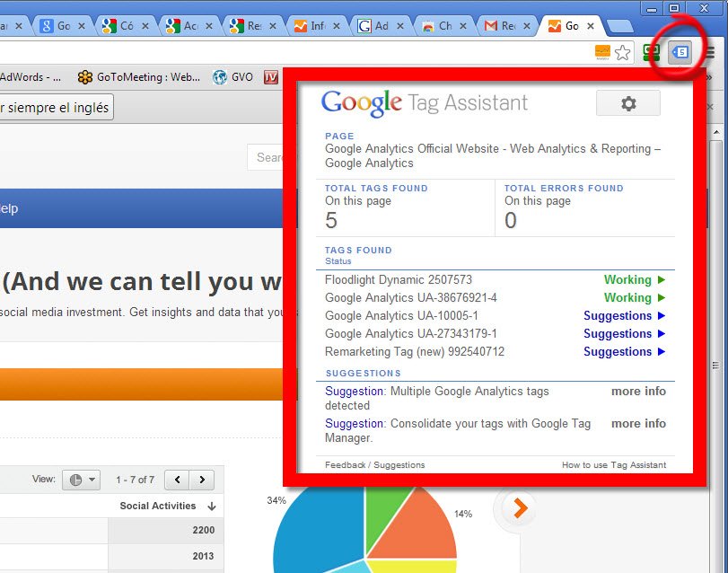Click the Tag Assistant settings gear
Image resolution: width=728 pixels, height=573 pixels.
point(627,102)
